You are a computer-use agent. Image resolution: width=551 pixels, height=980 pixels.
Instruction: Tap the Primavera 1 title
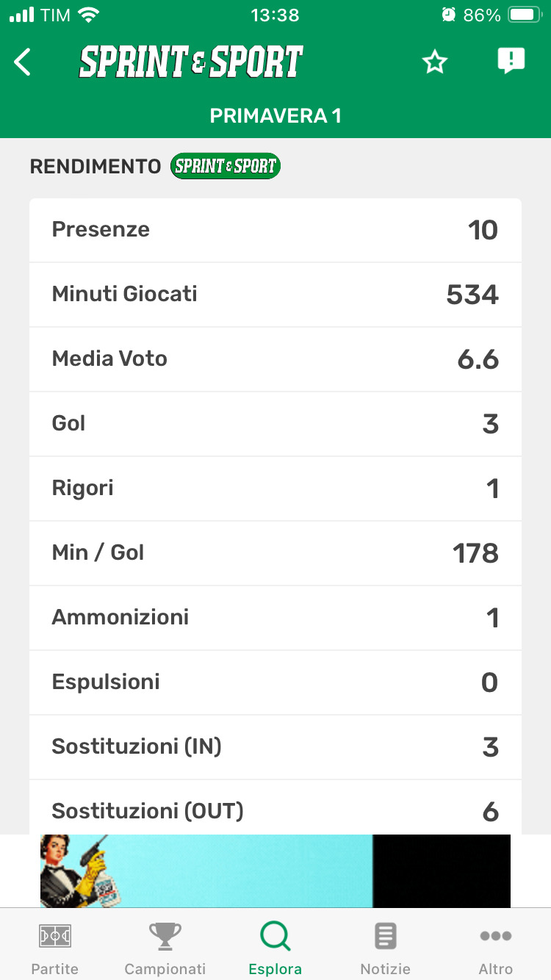click(x=275, y=116)
